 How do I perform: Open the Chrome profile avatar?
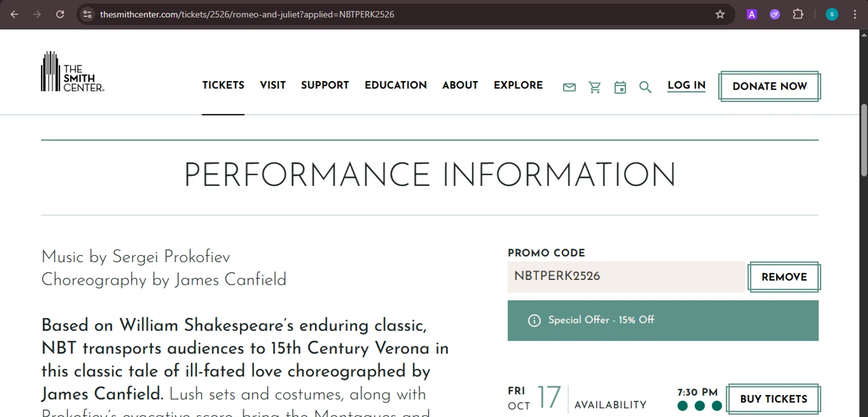832,14
